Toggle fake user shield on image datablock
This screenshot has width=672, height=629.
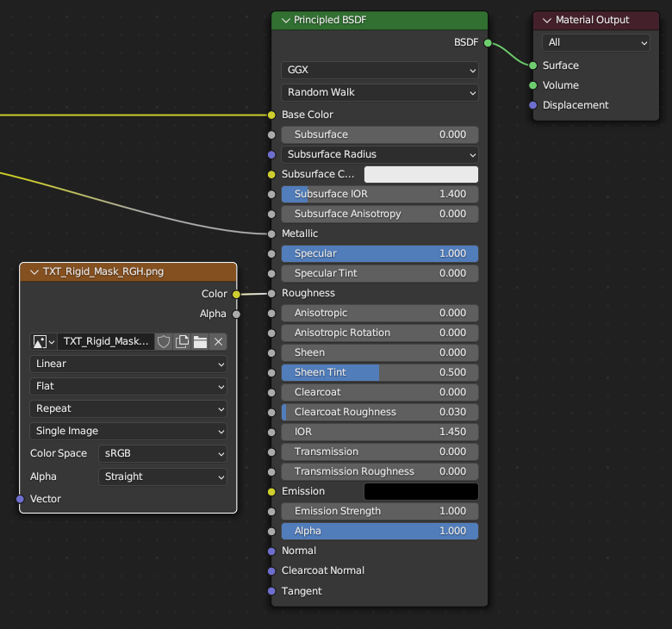point(164,341)
